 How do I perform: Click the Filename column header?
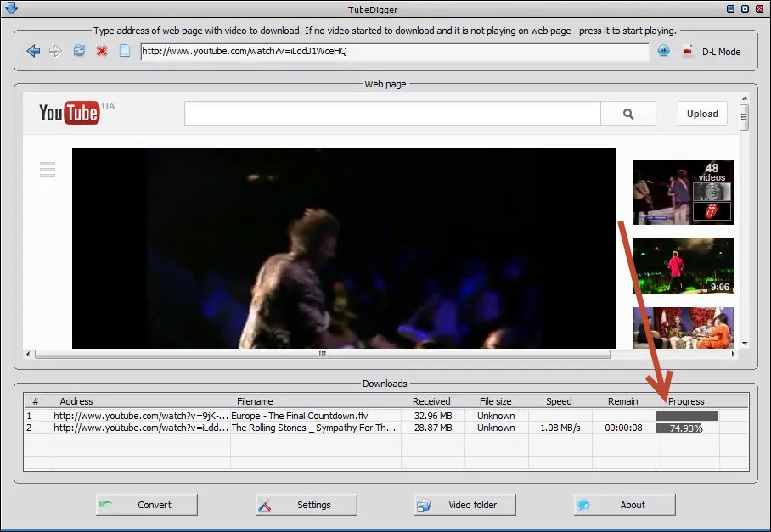click(x=255, y=401)
